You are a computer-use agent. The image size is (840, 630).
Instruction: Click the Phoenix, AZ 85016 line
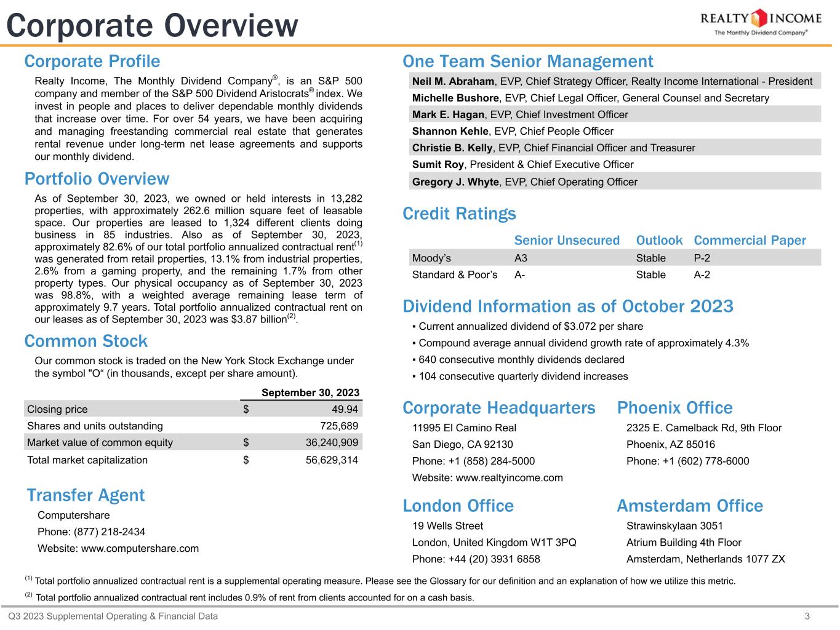(x=671, y=444)
